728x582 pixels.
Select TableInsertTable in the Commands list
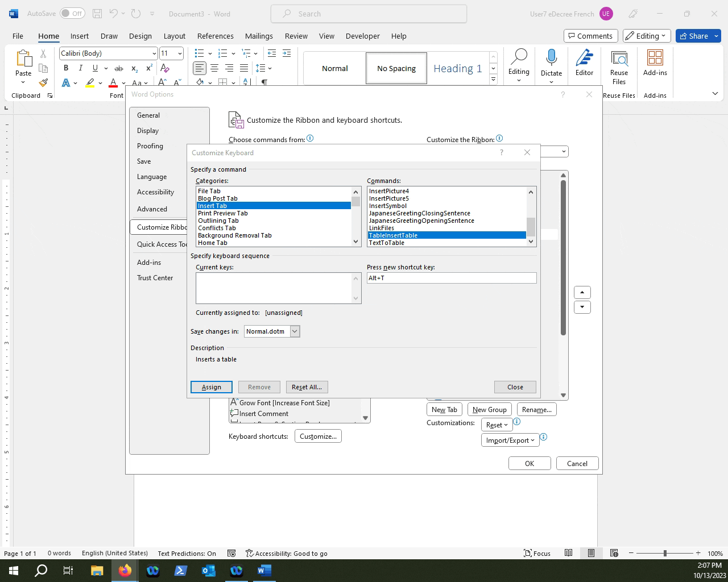[x=393, y=235]
